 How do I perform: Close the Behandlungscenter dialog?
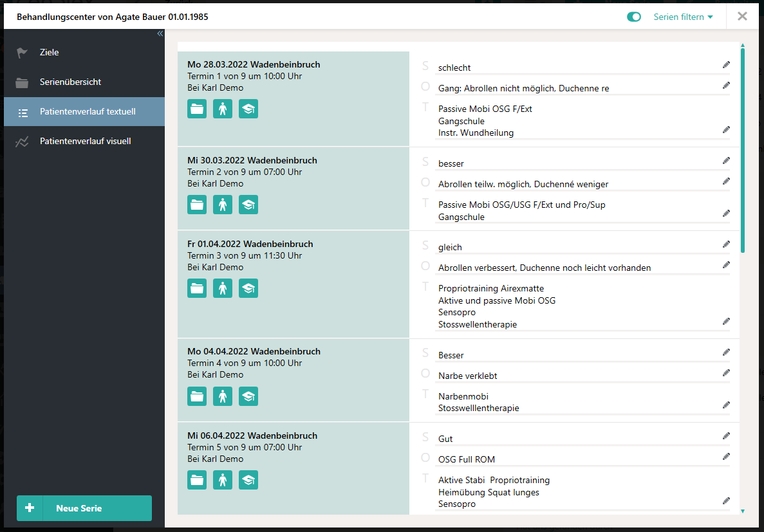tap(742, 17)
